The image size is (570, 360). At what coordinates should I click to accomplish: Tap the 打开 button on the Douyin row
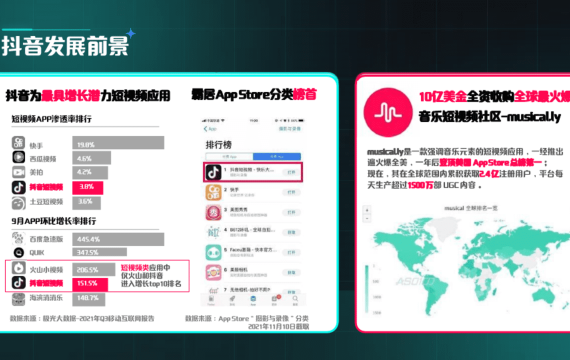click(291, 172)
